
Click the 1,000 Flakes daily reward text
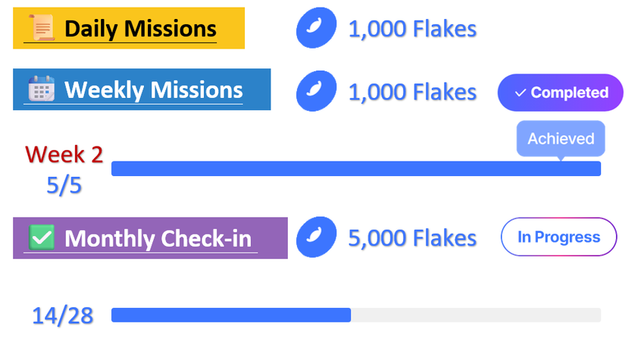pyautogui.click(x=412, y=30)
